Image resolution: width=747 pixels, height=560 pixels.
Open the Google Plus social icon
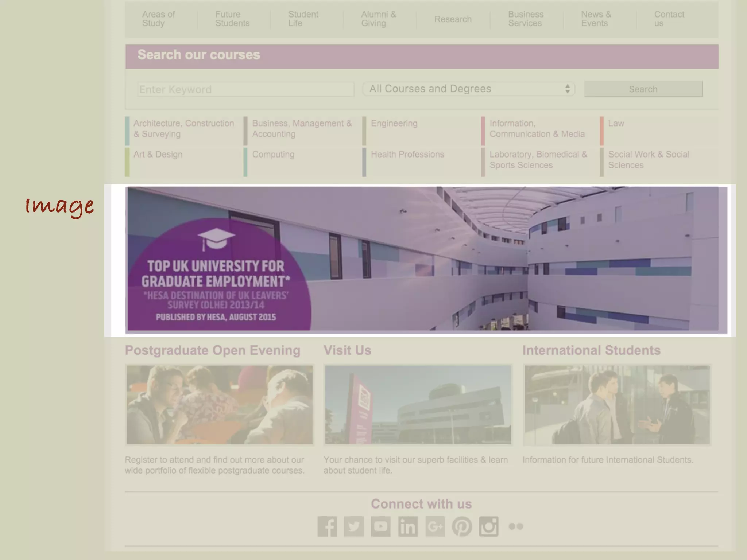[x=435, y=526]
